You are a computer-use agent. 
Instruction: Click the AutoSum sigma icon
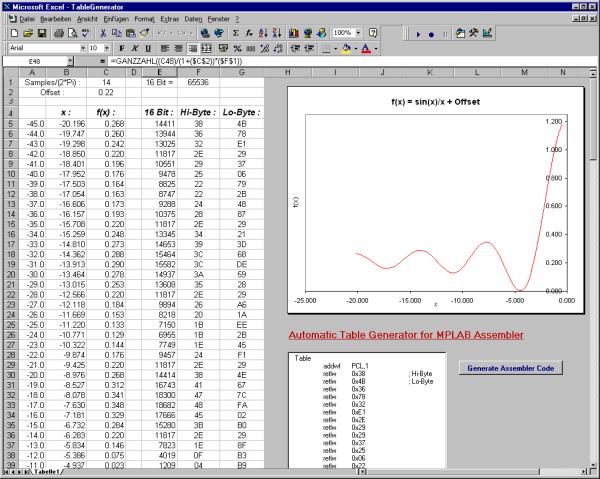(x=235, y=33)
